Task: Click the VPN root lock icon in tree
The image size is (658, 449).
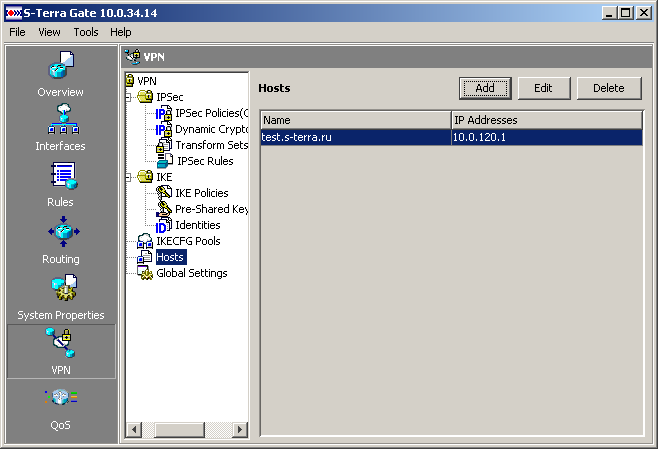Action: (x=130, y=80)
